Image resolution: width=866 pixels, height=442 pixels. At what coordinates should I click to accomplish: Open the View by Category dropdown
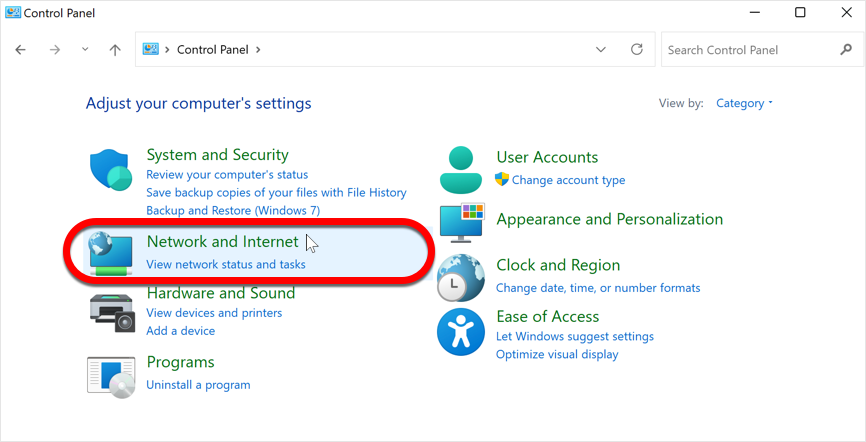(744, 103)
